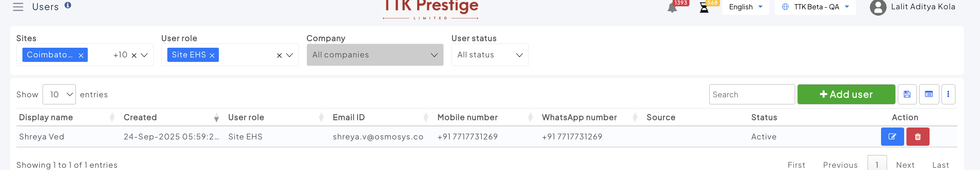The image size is (980, 170).
Task: Open the notifications bell
Action: pyautogui.click(x=672, y=7)
